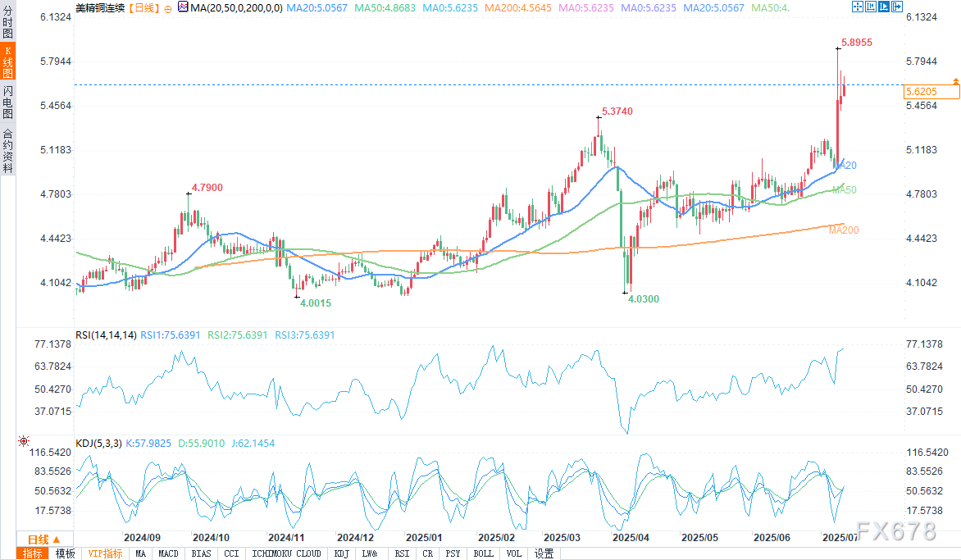
Task: Open the 设置 settings at bottom bar
Action: (x=544, y=553)
